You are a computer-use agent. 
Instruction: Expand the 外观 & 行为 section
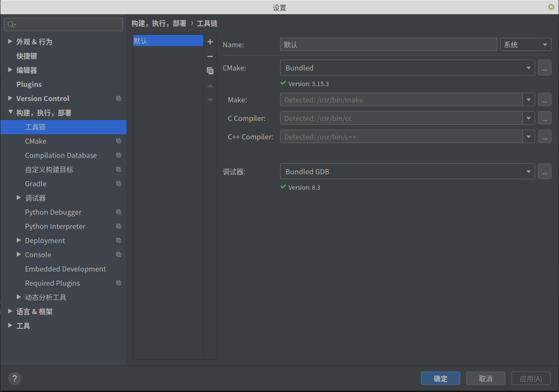pyautogui.click(x=10, y=41)
